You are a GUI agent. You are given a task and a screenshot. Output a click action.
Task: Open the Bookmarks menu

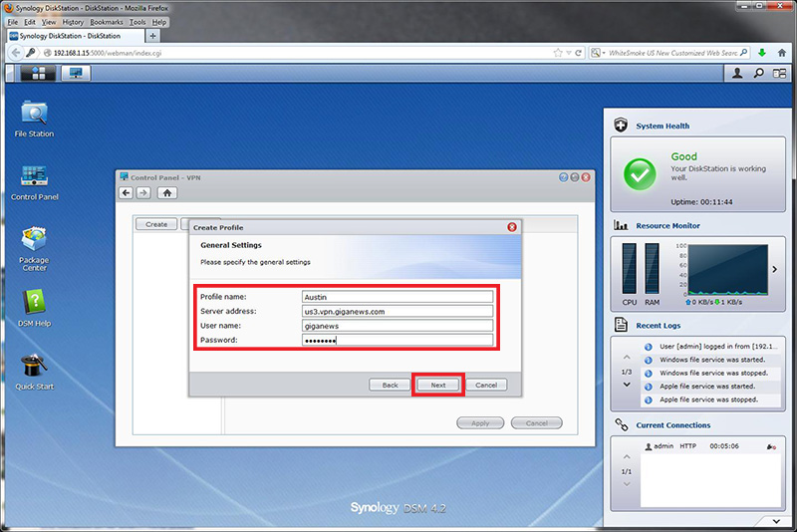point(107,22)
